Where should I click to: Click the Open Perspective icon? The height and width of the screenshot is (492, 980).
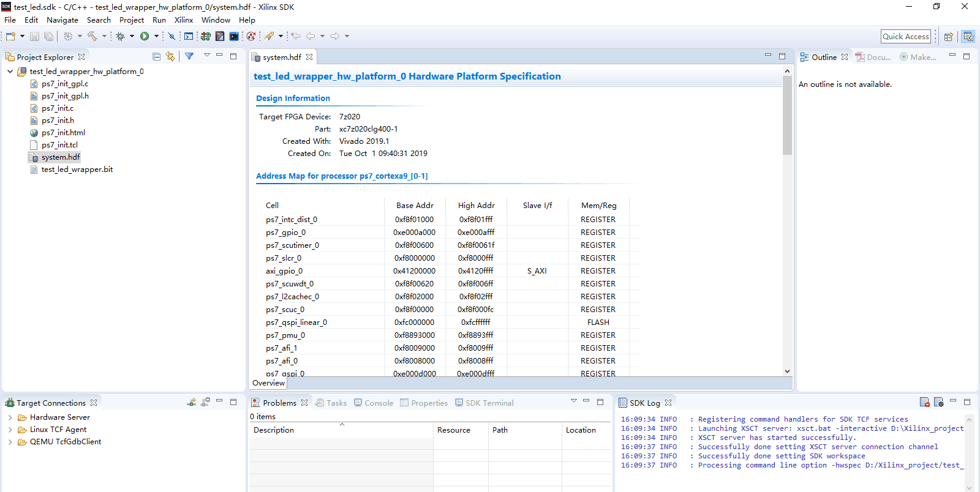(949, 37)
